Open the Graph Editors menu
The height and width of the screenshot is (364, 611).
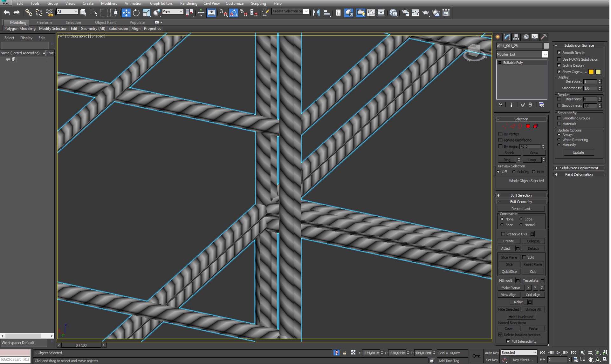(161, 3)
